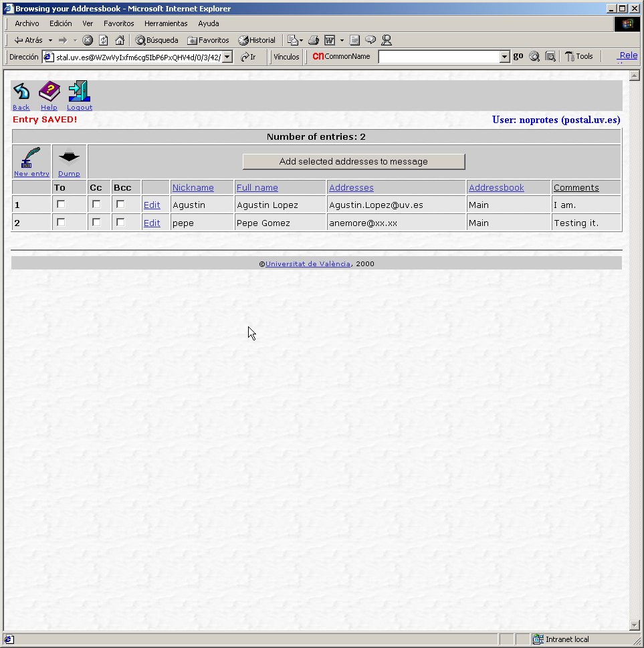Viewport: 644px width, 648px height.
Task: Click the Internet Explorer title bar icon
Action: coord(9,8)
